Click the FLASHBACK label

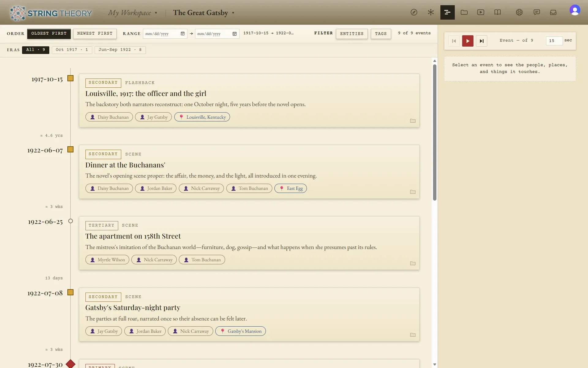click(140, 83)
